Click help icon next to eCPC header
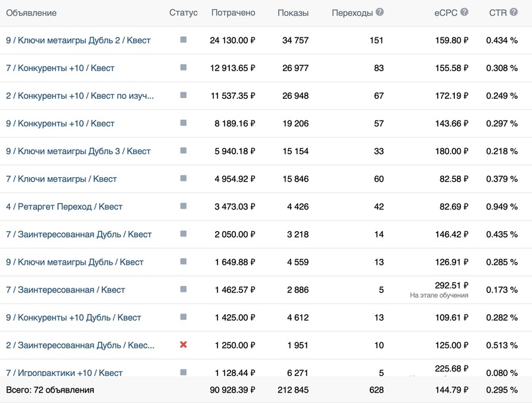The image size is (532, 403). [464, 13]
